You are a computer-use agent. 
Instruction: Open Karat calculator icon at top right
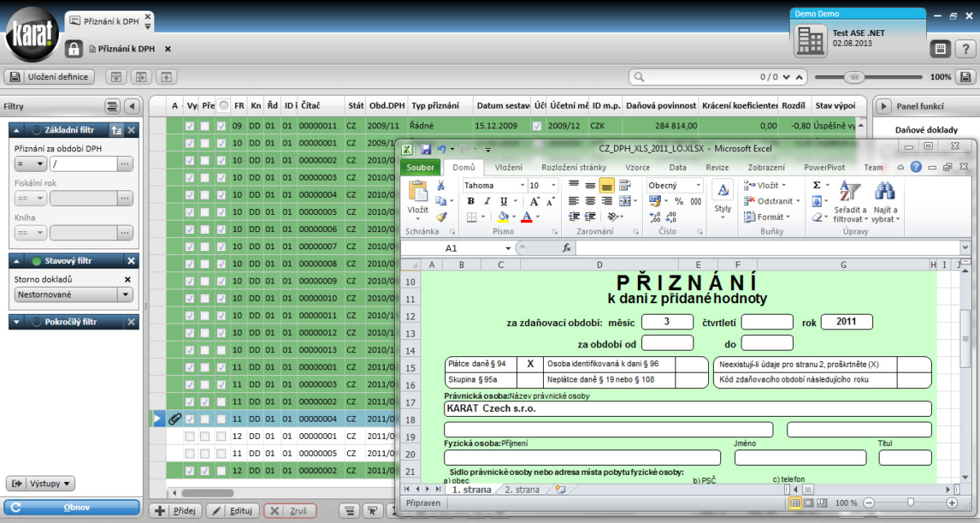(x=940, y=48)
